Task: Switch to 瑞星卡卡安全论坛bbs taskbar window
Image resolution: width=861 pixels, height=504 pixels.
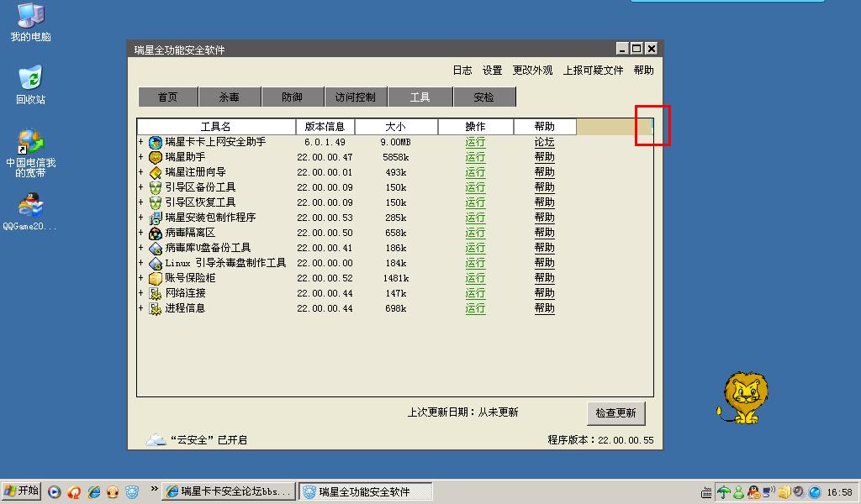Action: point(229,491)
